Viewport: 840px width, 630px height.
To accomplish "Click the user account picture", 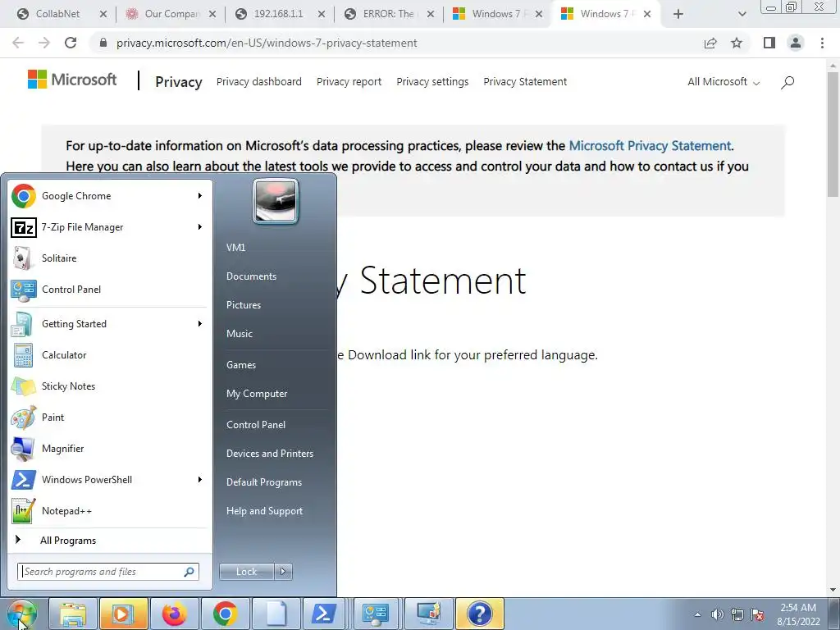I will coord(276,202).
